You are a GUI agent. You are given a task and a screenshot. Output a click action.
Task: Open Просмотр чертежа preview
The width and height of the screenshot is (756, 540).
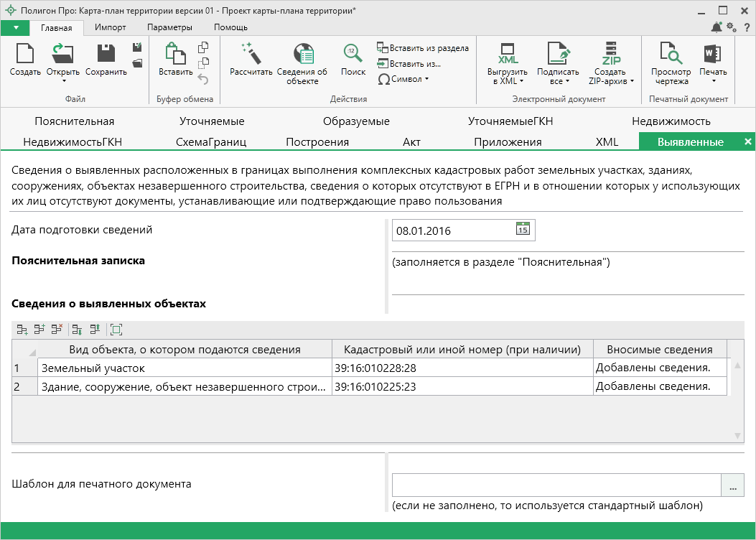(x=671, y=54)
